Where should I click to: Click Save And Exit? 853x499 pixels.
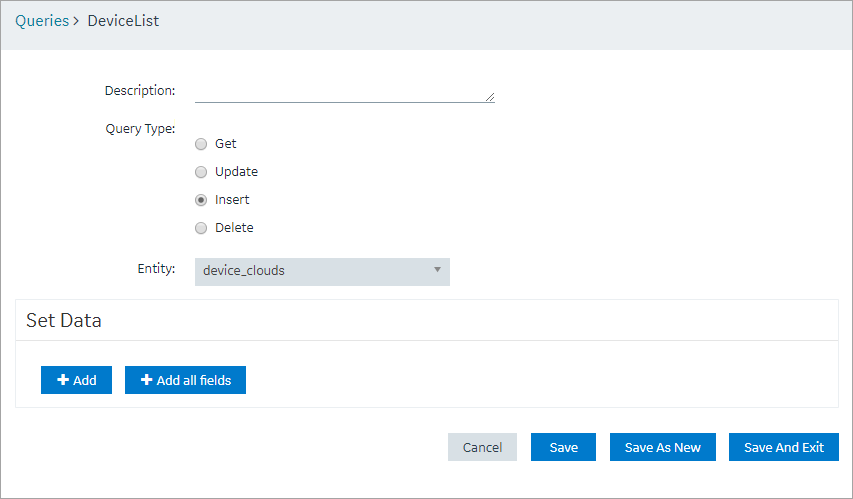pos(784,447)
